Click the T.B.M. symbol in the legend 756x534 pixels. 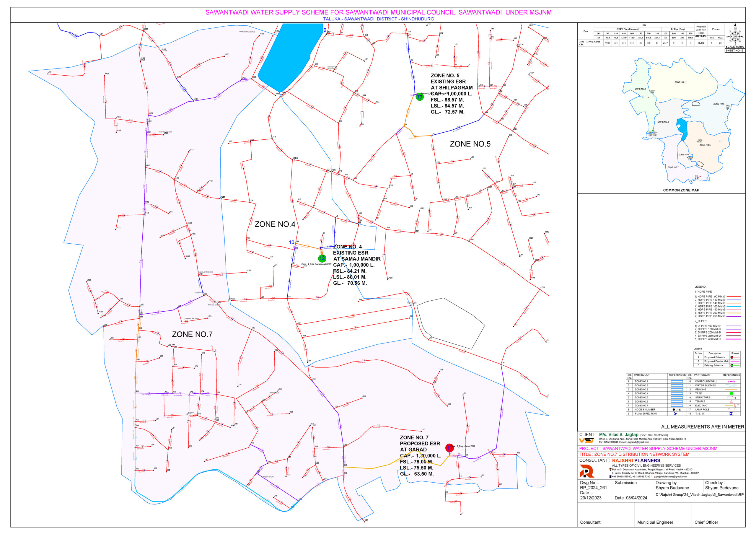[731, 414]
